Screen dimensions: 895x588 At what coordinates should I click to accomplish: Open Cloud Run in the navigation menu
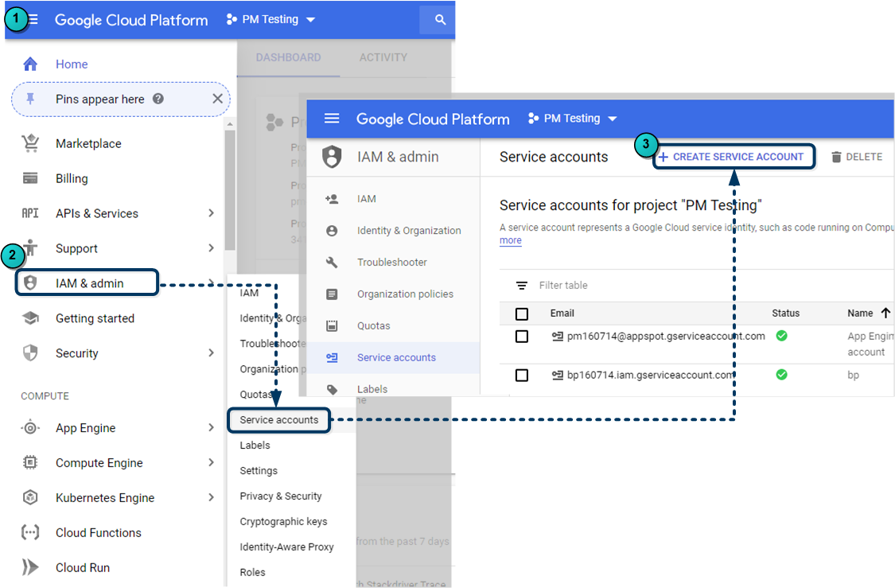point(83,567)
